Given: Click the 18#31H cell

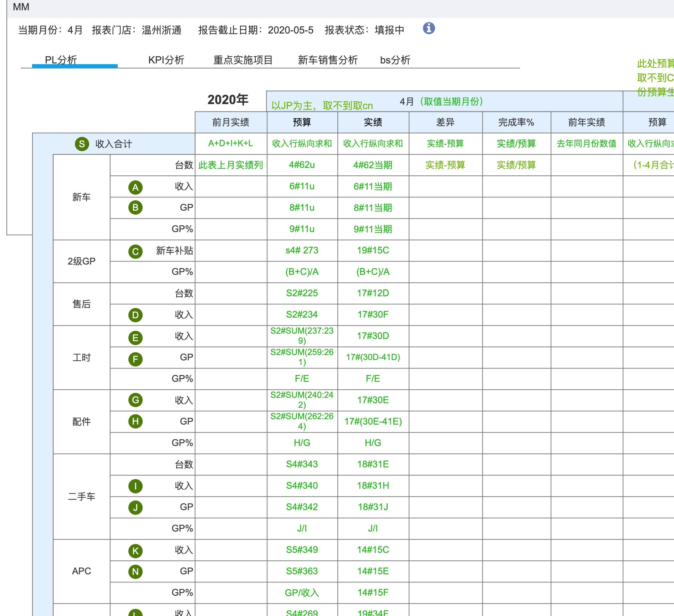Looking at the screenshot, I should (373, 486).
